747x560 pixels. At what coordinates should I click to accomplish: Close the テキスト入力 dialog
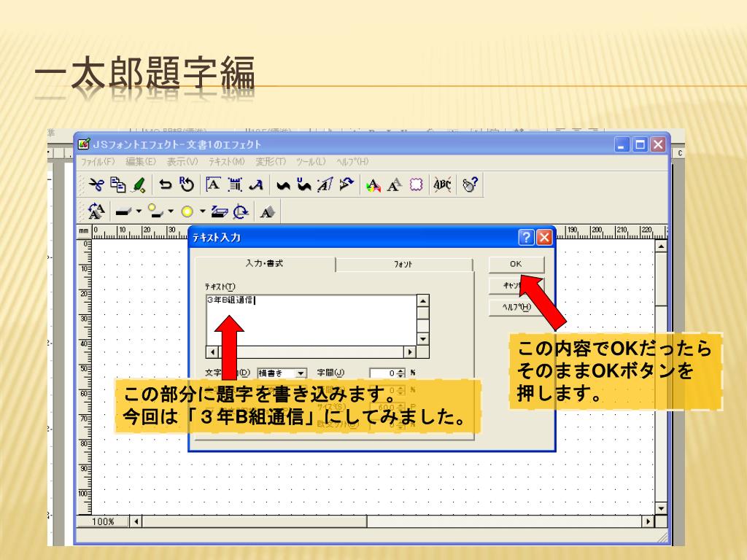pyautogui.click(x=544, y=237)
